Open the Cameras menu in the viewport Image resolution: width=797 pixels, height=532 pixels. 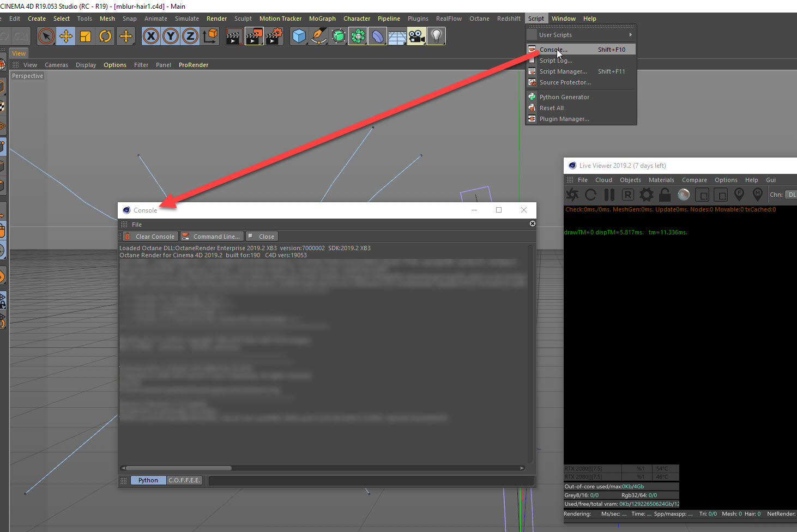click(x=56, y=65)
